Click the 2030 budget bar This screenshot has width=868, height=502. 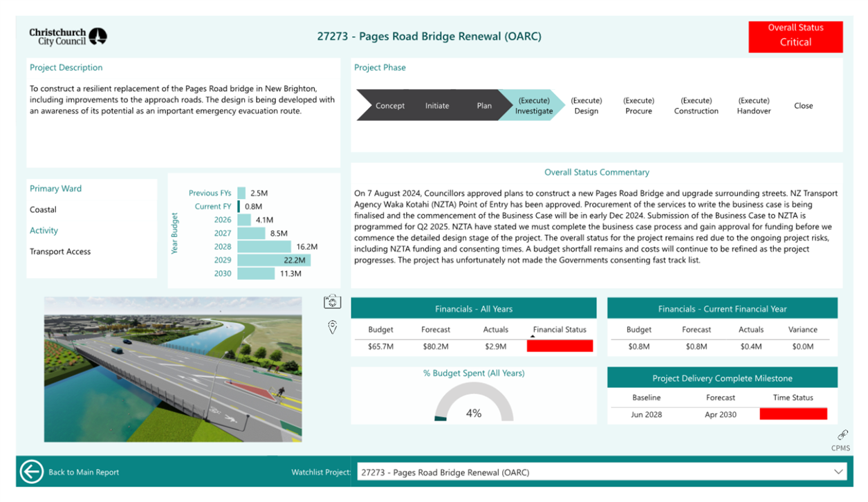tap(256, 274)
